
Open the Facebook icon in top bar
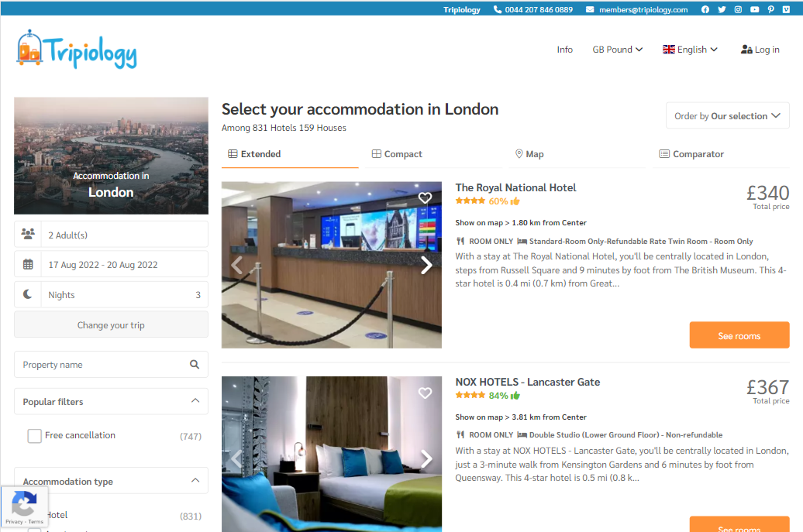[705, 9]
